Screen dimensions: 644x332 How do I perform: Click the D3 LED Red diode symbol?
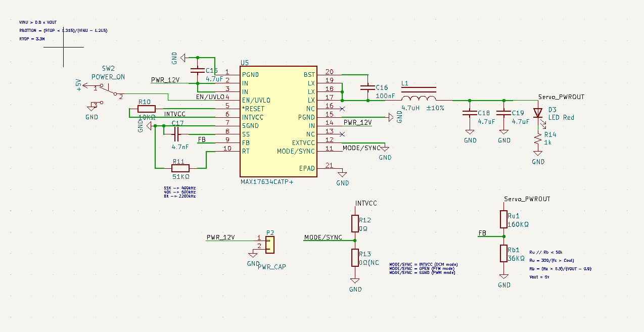pyautogui.click(x=538, y=112)
